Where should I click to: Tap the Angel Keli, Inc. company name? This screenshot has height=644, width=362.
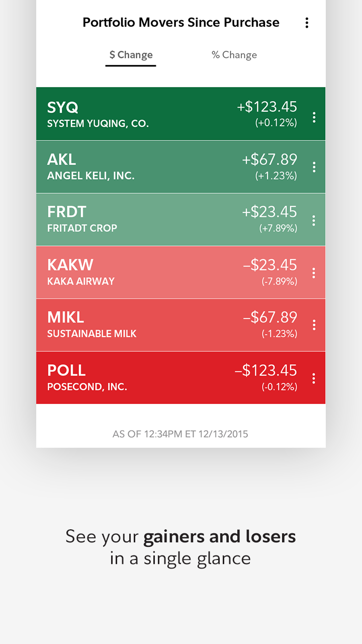click(x=90, y=176)
